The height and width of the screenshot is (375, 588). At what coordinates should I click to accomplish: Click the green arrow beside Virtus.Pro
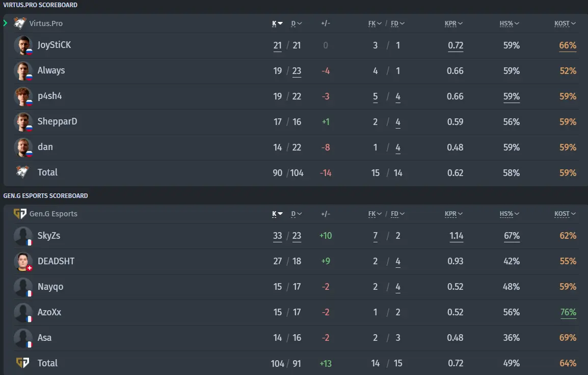5,23
